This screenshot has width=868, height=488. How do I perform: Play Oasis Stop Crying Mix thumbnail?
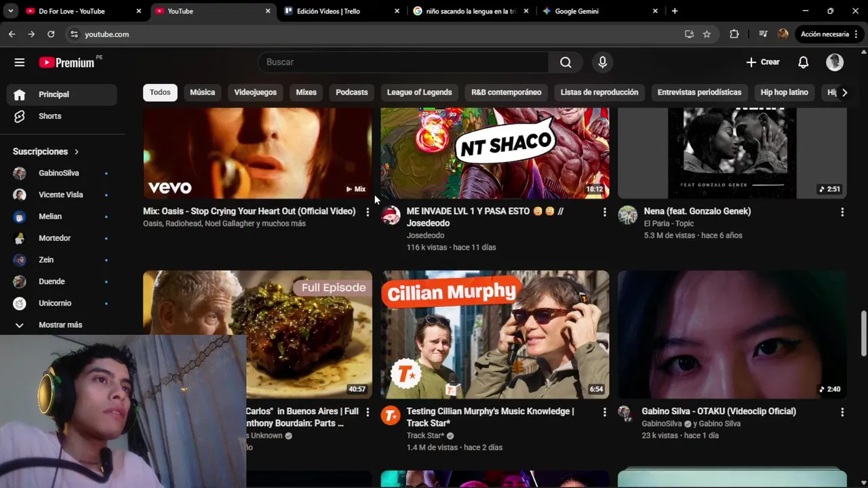click(x=258, y=153)
